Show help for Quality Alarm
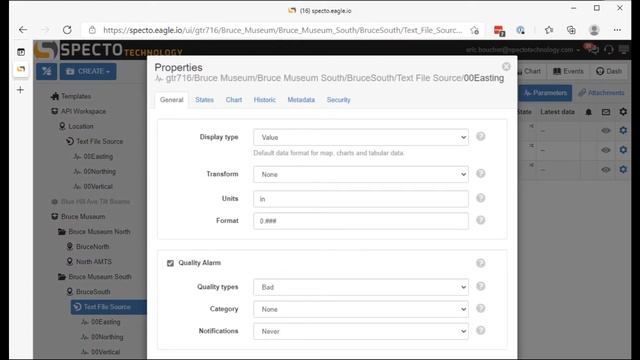 point(481,263)
